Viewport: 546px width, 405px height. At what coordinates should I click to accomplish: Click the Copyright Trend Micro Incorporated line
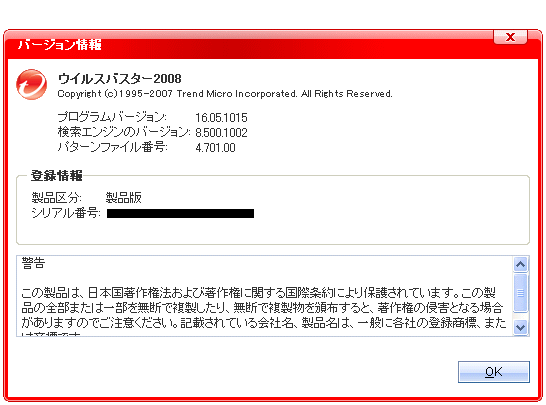225,94
